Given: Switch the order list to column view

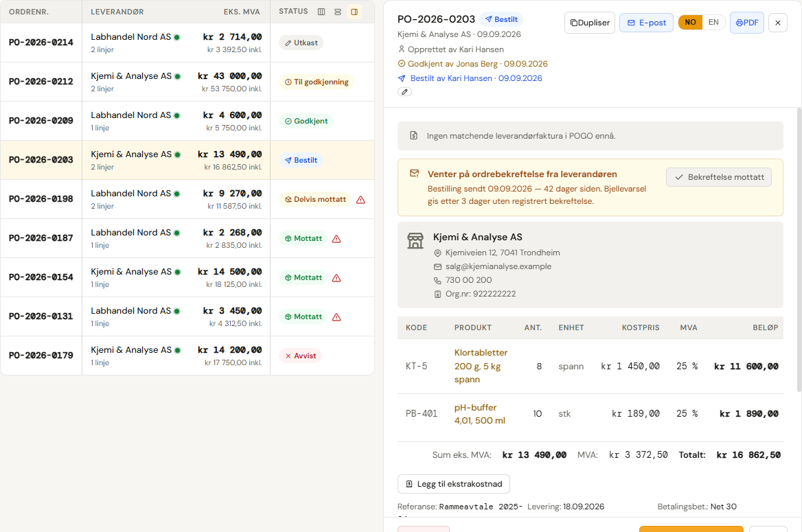Looking at the screenshot, I should coord(321,12).
